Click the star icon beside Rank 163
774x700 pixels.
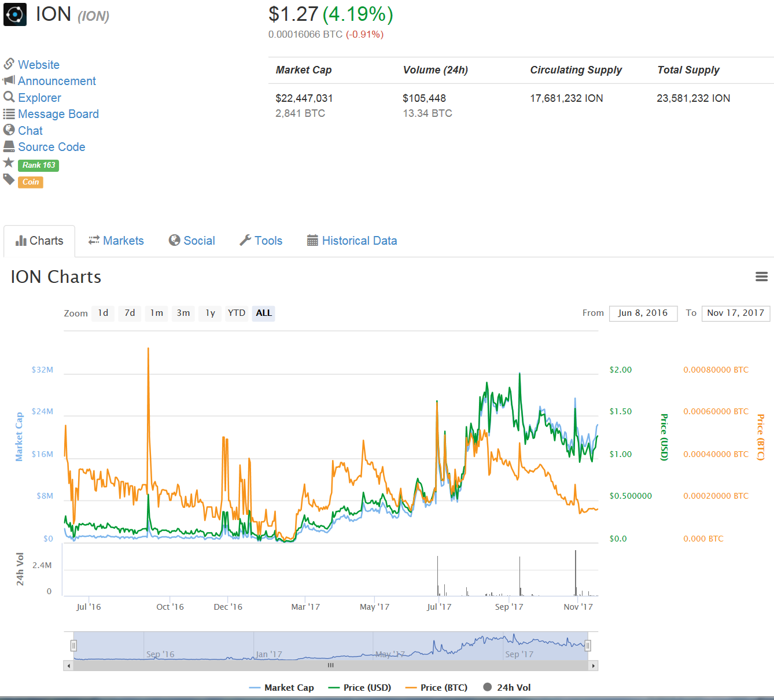pyautogui.click(x=9, y=163)
